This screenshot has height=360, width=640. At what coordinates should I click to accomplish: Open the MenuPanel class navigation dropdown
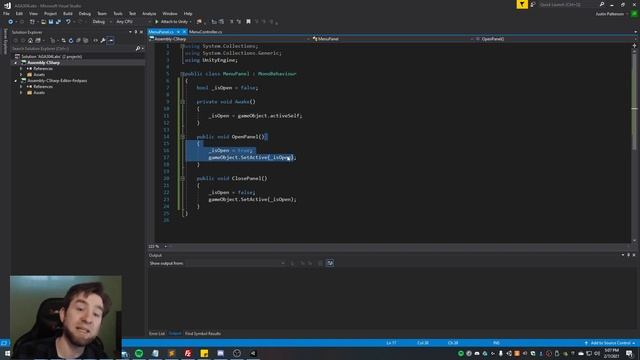pyautogui.click(x=393, y=39)
